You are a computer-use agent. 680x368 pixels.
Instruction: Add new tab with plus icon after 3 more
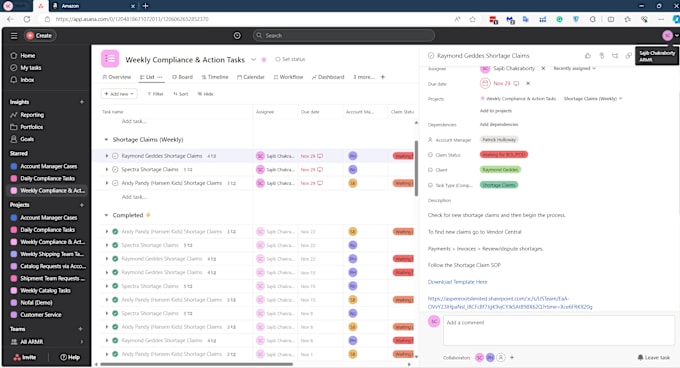tap(382, 77)
